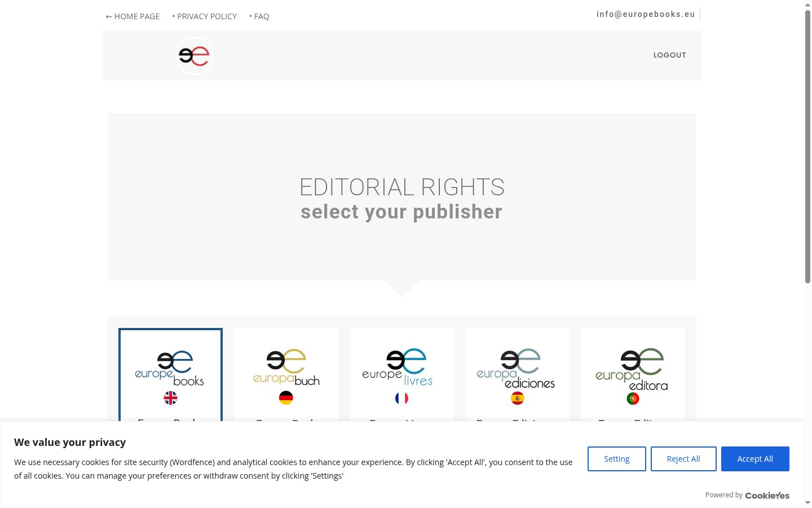Select the Europe Livres publisher card
Image resolution: width=812 pixels, height=508 pixels.
401,375
